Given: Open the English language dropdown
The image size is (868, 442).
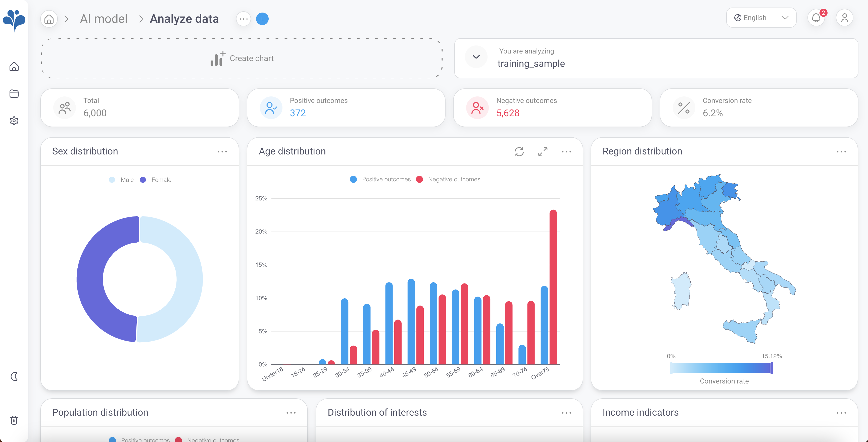Looking at the screenshot, I should click(761, 18).
